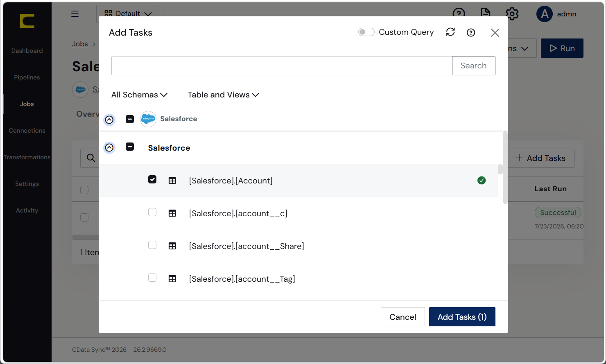
Task: Confirm with Add Tasks (1) button
Action: click(x=462, y=317)
